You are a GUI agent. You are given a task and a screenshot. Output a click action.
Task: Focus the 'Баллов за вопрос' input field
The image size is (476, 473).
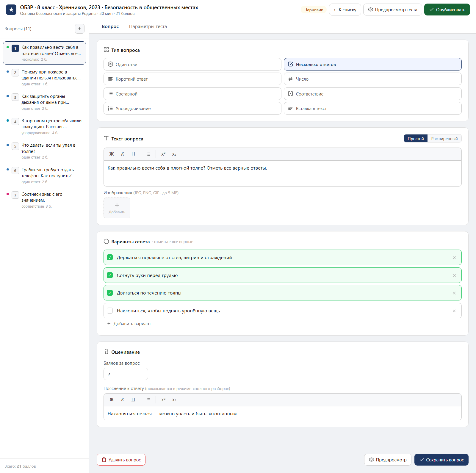126,374
